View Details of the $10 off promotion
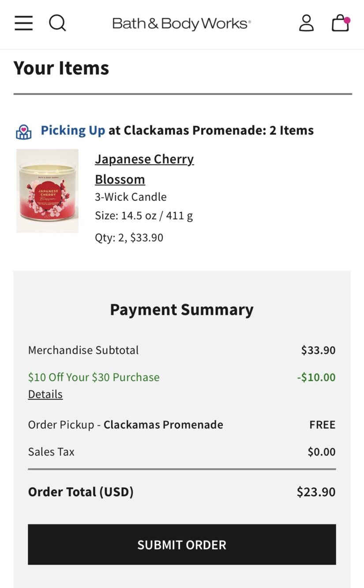364x588 pixels. click(x=45, y=394)
